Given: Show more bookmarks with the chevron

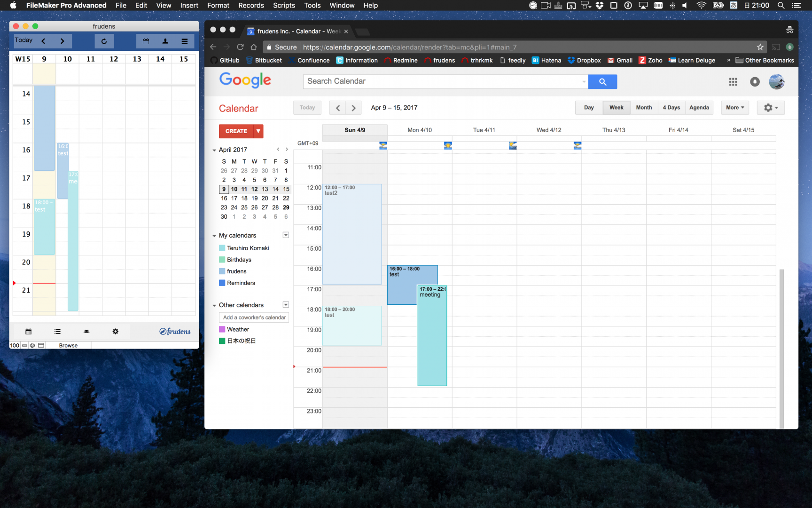Looking at the screenshot, I should click(x=728, y=60).
